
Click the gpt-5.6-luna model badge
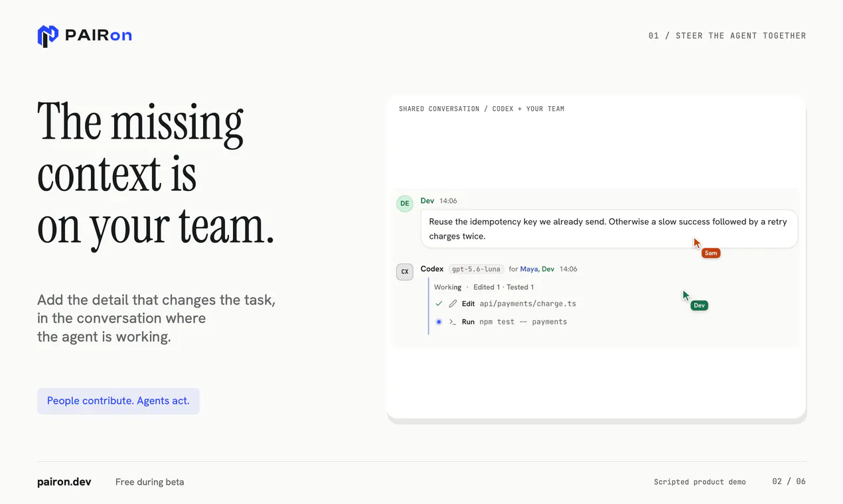pyautogui.click(x=476, y=269)
